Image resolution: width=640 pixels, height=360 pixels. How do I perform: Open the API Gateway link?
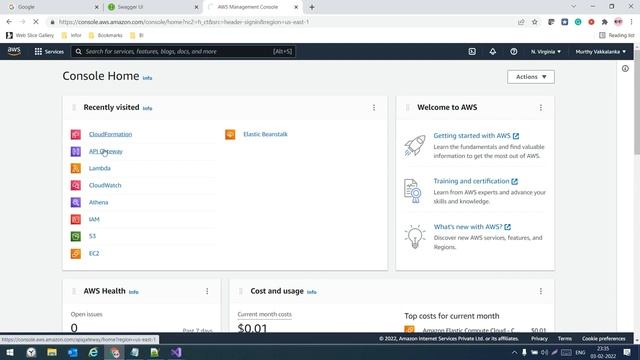click(105, 151)
